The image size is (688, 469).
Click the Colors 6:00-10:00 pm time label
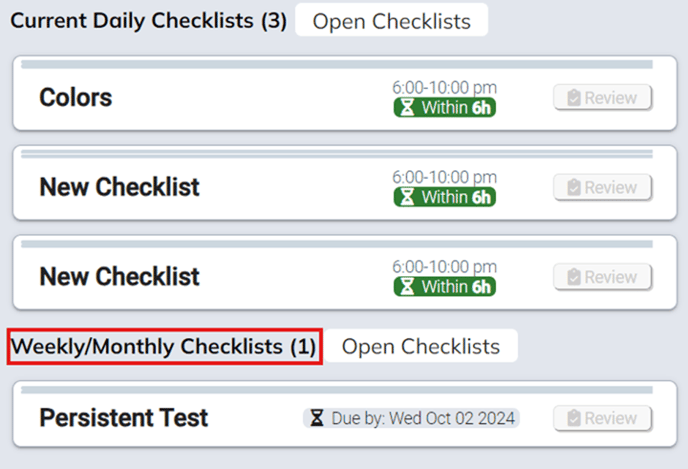[x=444, y=88]
